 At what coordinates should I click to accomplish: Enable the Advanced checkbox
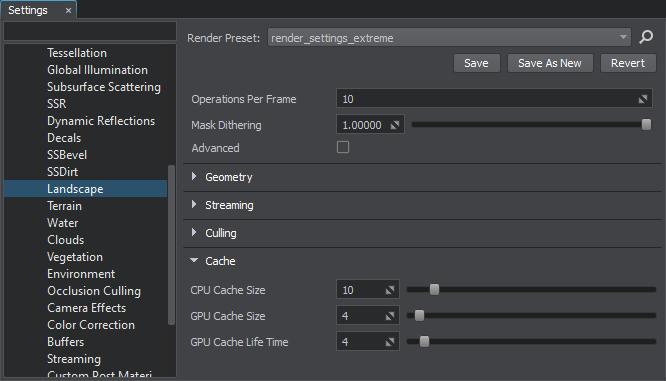(x=343, y=147)
